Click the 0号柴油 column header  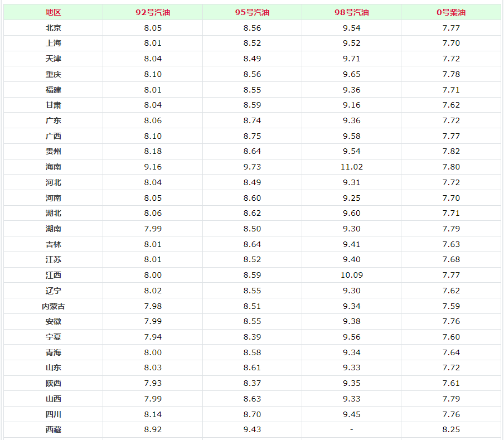(451, 12)
